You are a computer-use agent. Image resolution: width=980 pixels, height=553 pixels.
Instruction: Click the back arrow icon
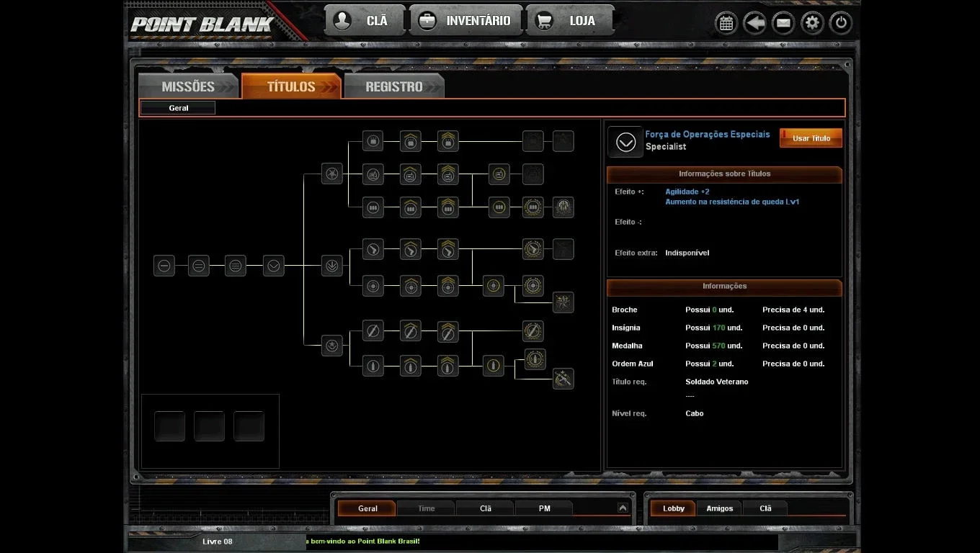(754, 23)
